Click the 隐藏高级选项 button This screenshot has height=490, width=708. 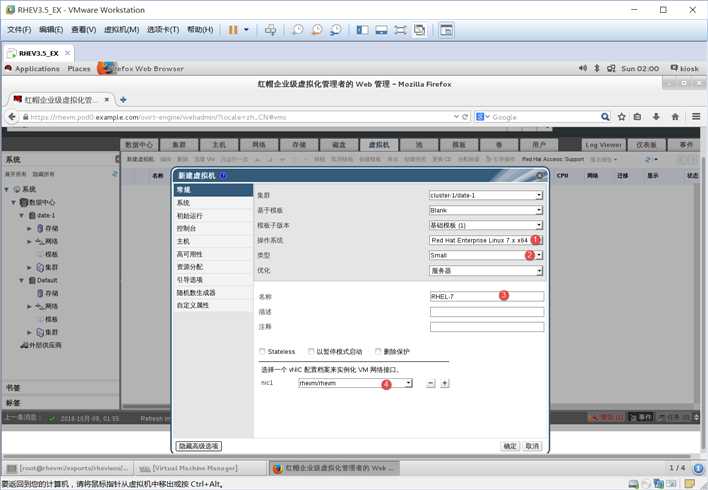pyautogui.click(x=199, y=446)
